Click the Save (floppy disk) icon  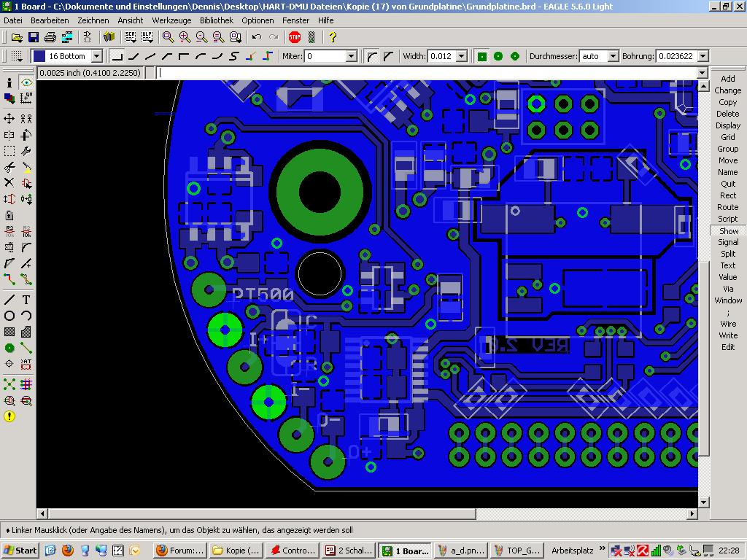(x=34, y=36)
